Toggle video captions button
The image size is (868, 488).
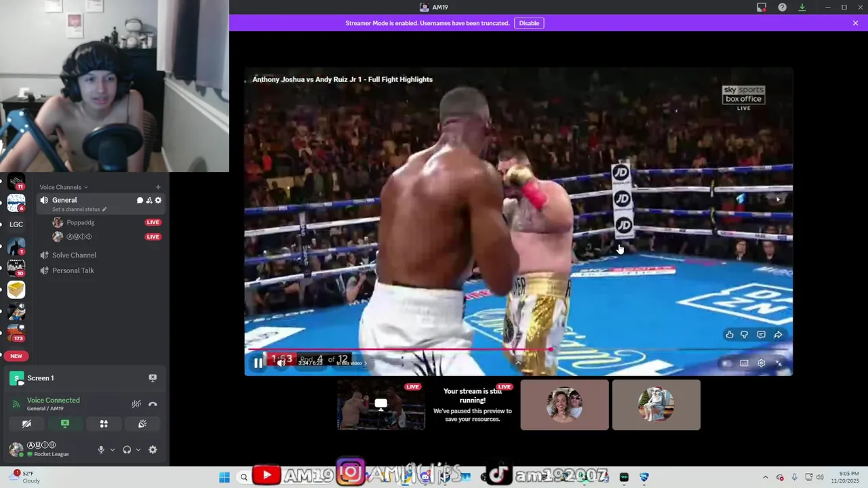pyautogui.click(x=744, y=363)
